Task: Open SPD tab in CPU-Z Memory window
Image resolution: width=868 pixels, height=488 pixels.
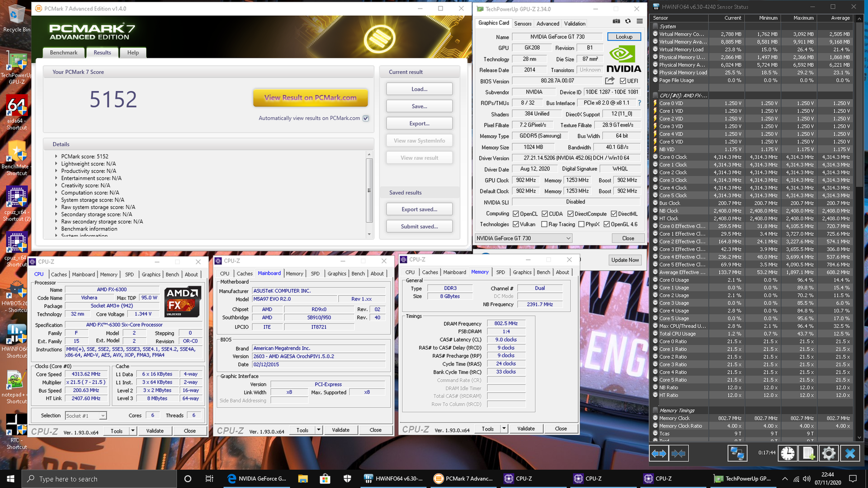Action: (x=500, y=272)
